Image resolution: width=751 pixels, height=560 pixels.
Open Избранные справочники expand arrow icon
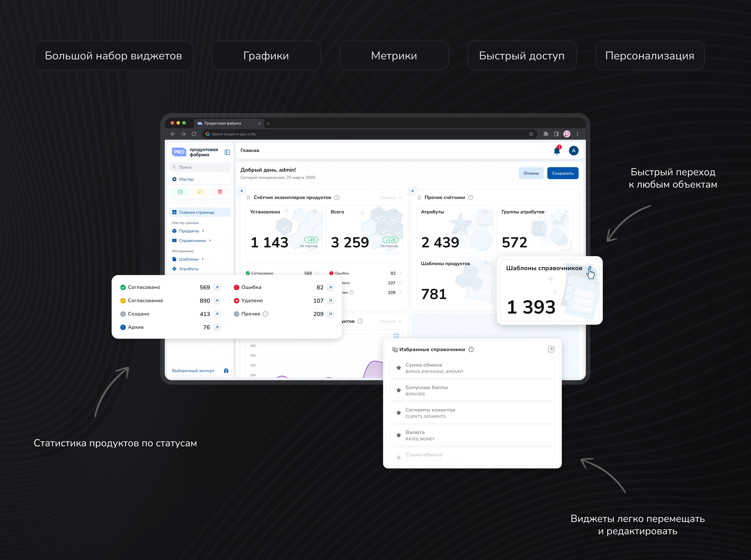point(551,349)
